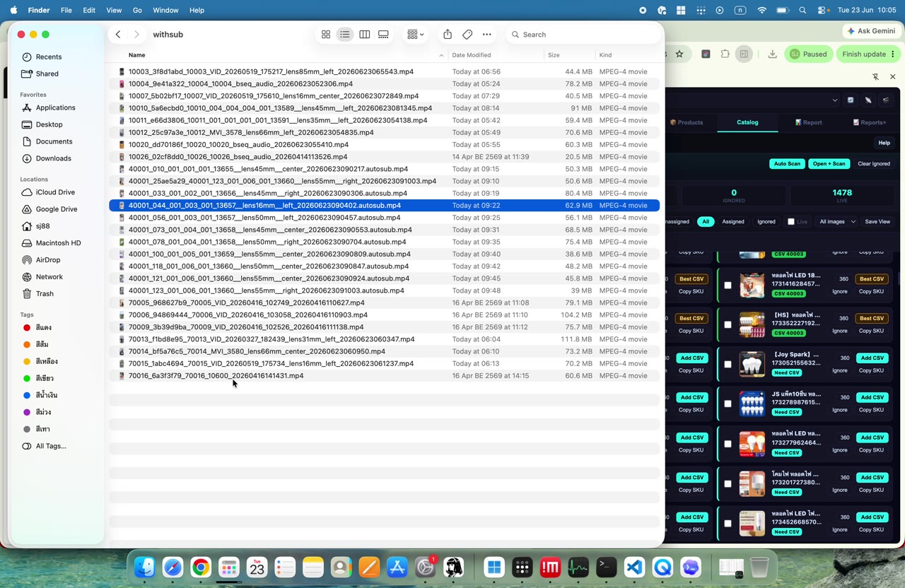Open Chrome downloads icon

tap(772, 54)
